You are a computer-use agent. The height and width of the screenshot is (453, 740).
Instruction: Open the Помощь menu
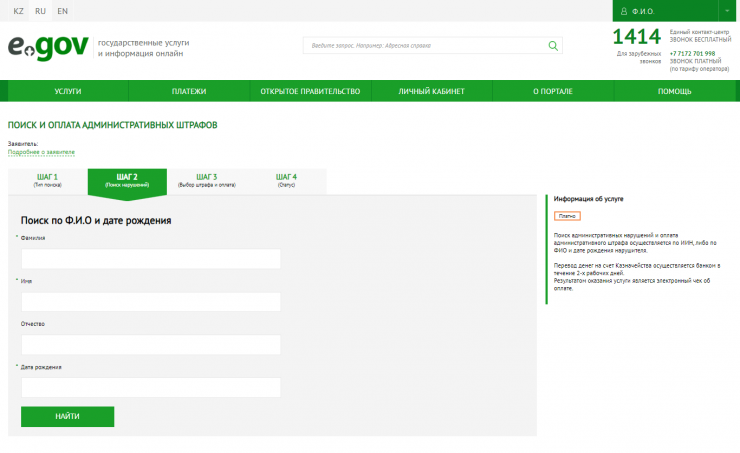[674, 91]
